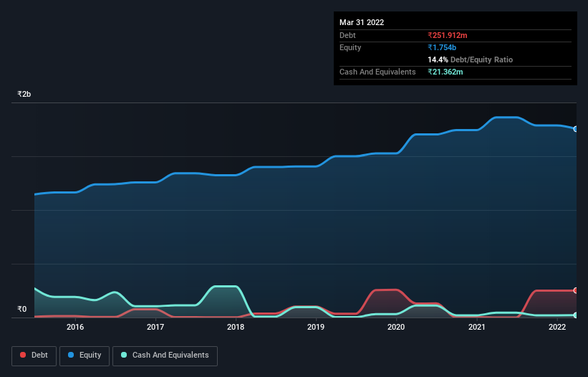Click Cash And Equivalents label in tooltip

click(x=377, y=72)
